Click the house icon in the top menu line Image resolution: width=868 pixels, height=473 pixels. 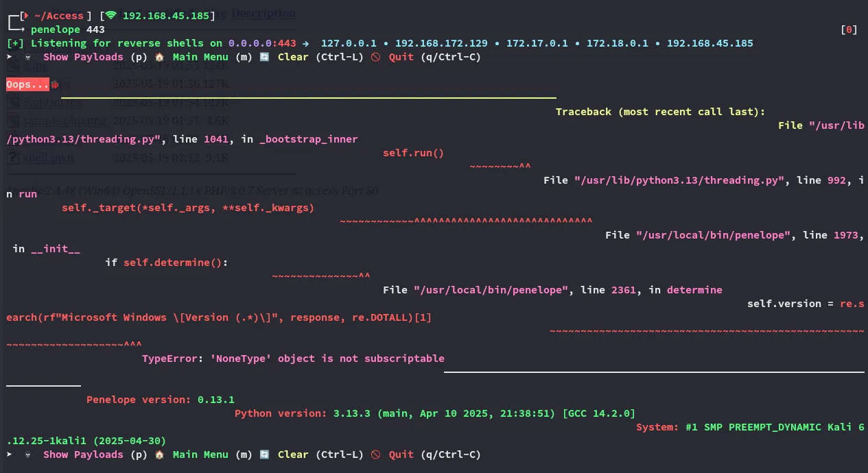click(x=160, y=57)
